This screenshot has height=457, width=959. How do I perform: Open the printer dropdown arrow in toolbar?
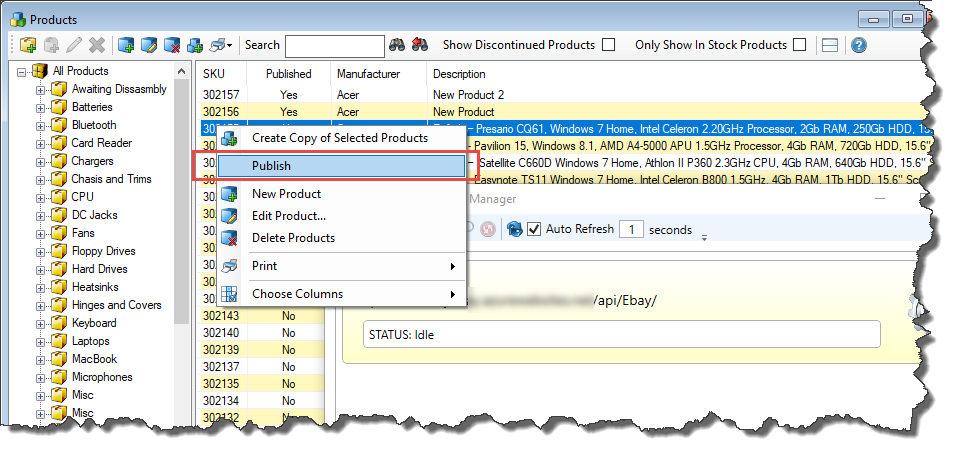pyautogui.click(x=229, y=46)
